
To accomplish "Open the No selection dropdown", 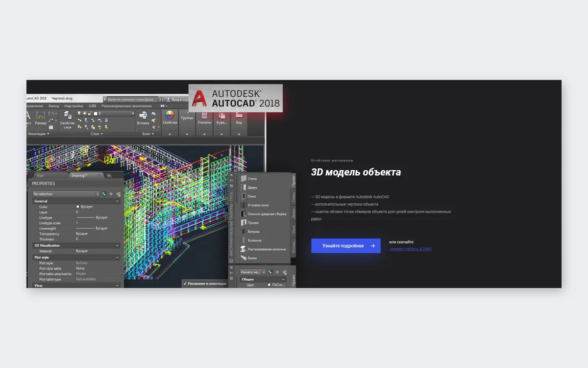I will tap(66, 194).
